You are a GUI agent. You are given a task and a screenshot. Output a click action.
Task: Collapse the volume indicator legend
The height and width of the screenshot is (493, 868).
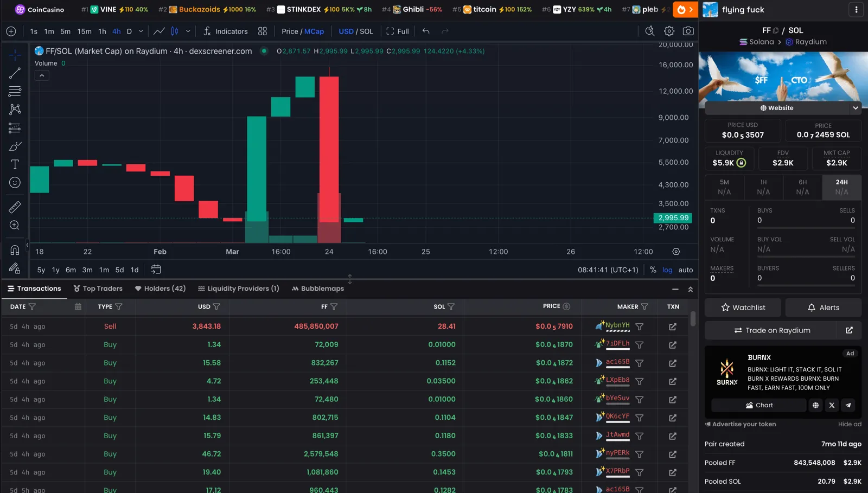click(x=42, y=75)
